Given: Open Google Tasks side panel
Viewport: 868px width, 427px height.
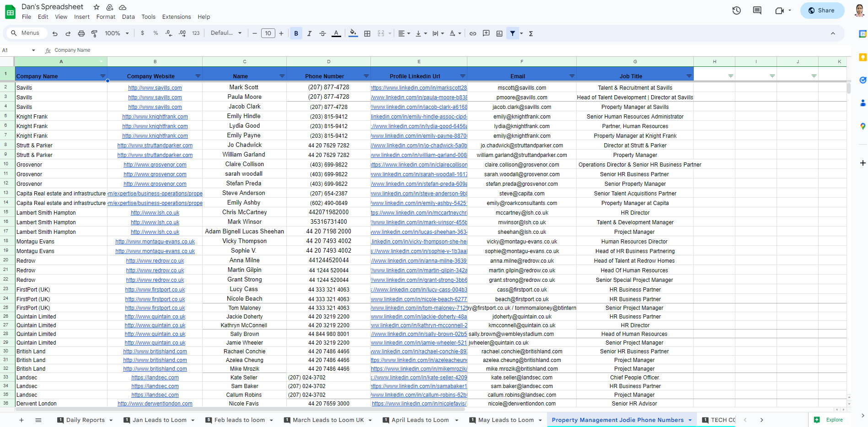Looking at the screenshot, I should [x=863, y=80].
